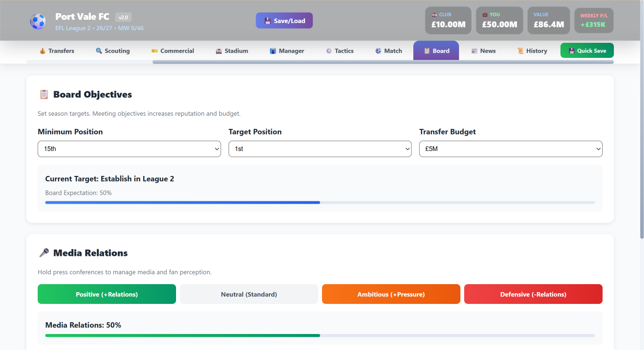The width and height of the screenshot is (644, 350).
Task: Click the ball icon beside Match
Action: (x=378, y=51)
